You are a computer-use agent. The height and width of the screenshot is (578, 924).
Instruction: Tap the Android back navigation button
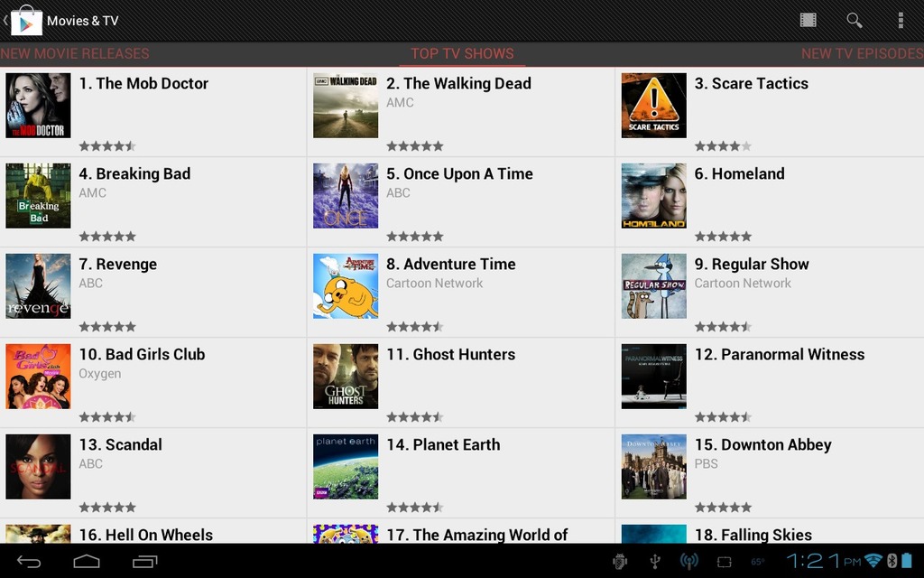(28, 562)
